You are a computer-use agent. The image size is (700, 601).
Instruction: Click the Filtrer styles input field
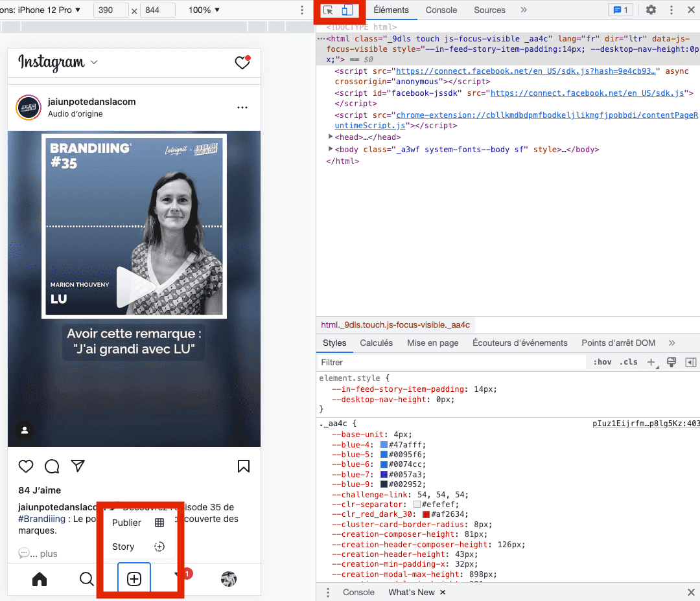tap(452, 362)
